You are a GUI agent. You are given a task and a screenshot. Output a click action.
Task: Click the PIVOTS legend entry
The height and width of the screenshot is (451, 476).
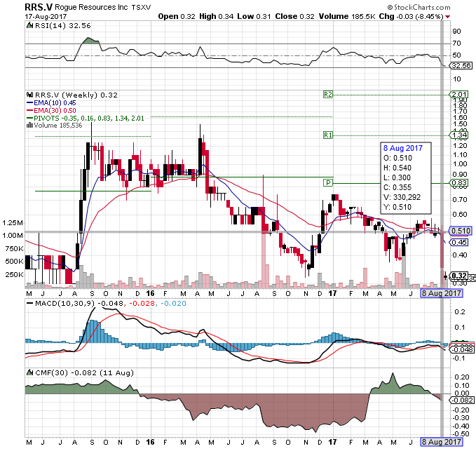[x=86, y=118]
